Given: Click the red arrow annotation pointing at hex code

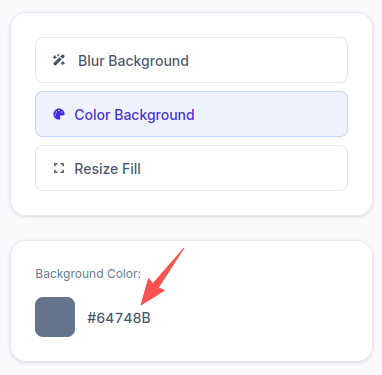Looking at the screenshot, I should [x=162, y=276].
